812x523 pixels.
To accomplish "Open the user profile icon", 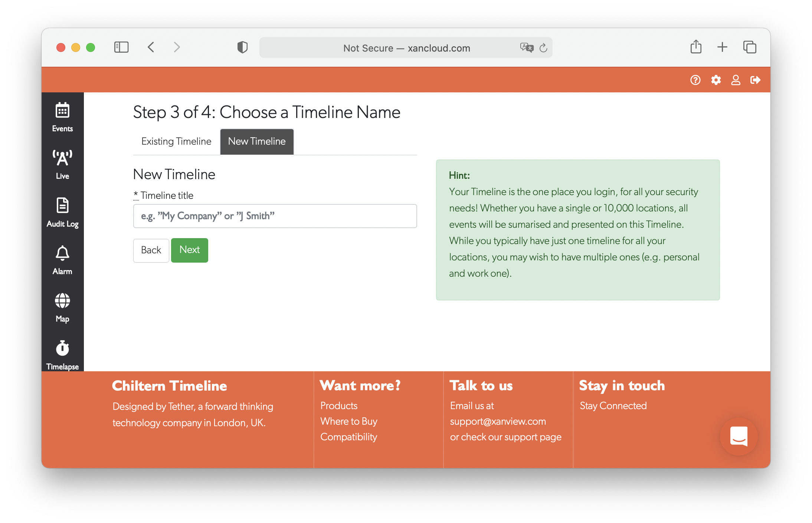I will 736,79.
